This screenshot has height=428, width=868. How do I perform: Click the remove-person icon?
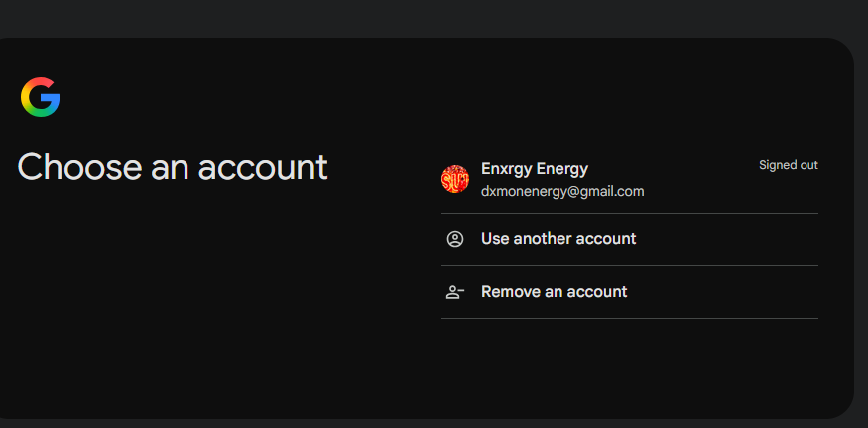pyautogui.click(x=455, y=292)
